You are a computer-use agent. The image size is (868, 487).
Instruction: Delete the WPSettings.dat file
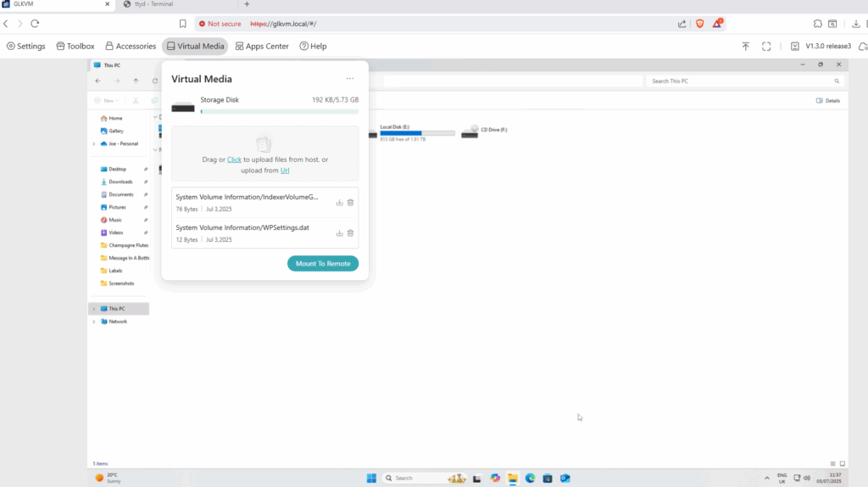point(350,233)
